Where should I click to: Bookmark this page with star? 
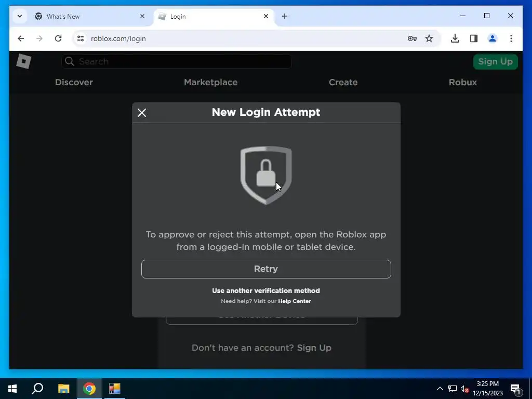(x=429, y=38)
